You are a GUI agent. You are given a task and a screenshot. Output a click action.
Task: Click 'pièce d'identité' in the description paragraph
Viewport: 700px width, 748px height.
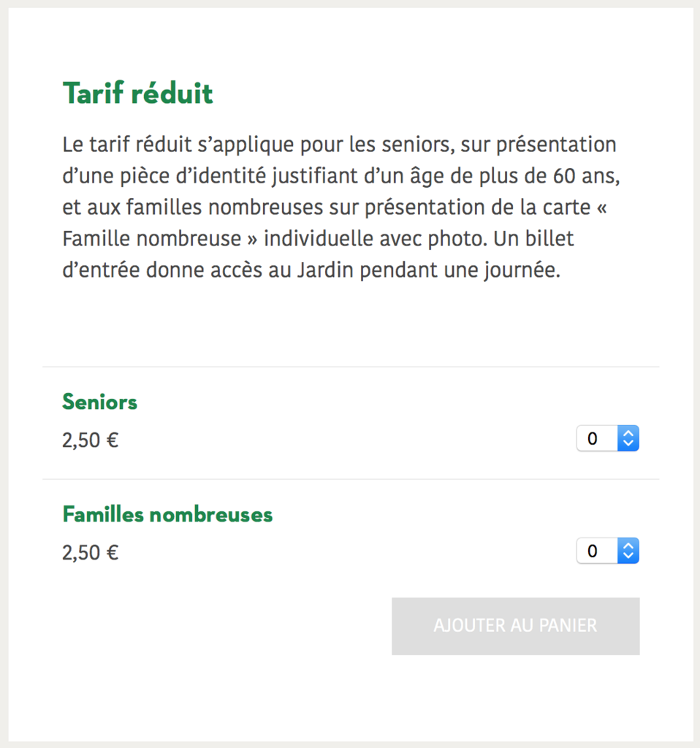193,176
